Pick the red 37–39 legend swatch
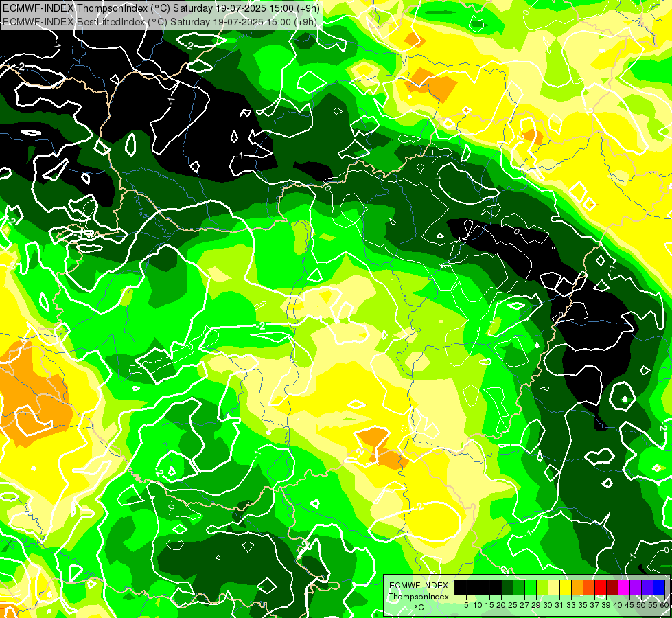672x618 pixels. 601,587
